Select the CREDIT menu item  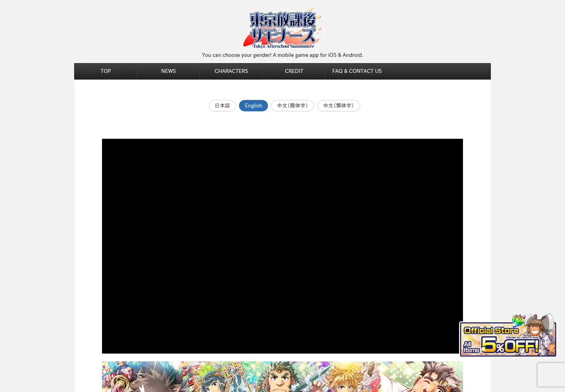coord(294,71)
